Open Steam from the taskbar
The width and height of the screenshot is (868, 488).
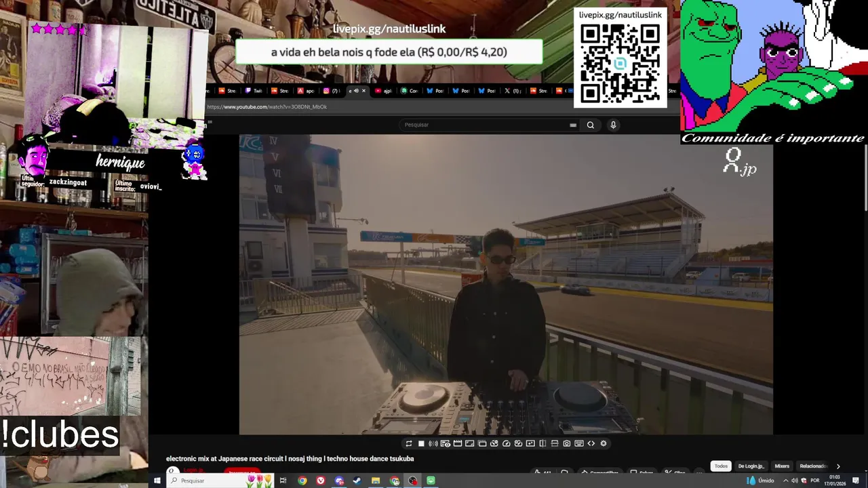pyautogui.click(x=357, y=481)
